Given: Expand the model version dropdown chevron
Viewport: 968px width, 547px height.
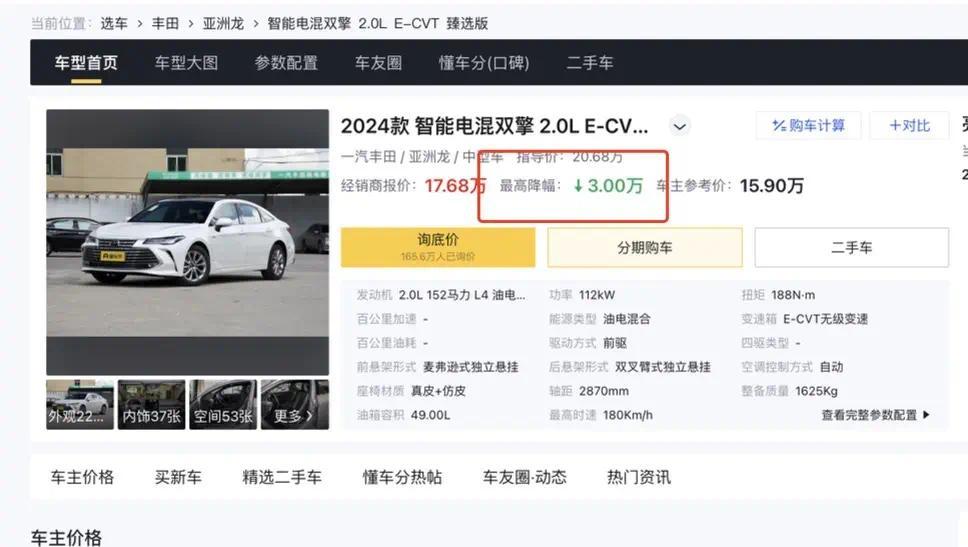Looking at the screenshot, I should pos(680,127).
